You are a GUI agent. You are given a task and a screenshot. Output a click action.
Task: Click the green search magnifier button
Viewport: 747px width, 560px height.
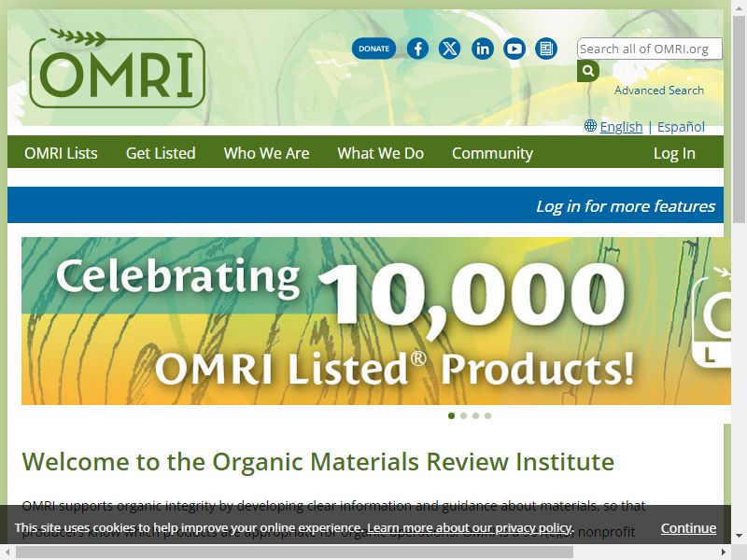tap(588, 71)
